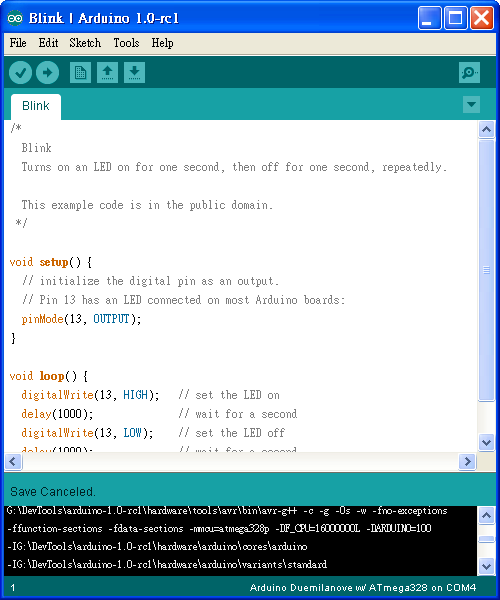The image size is (500, 600).
Task: Select the Blink sketch tab
Action: coord(36,106)
